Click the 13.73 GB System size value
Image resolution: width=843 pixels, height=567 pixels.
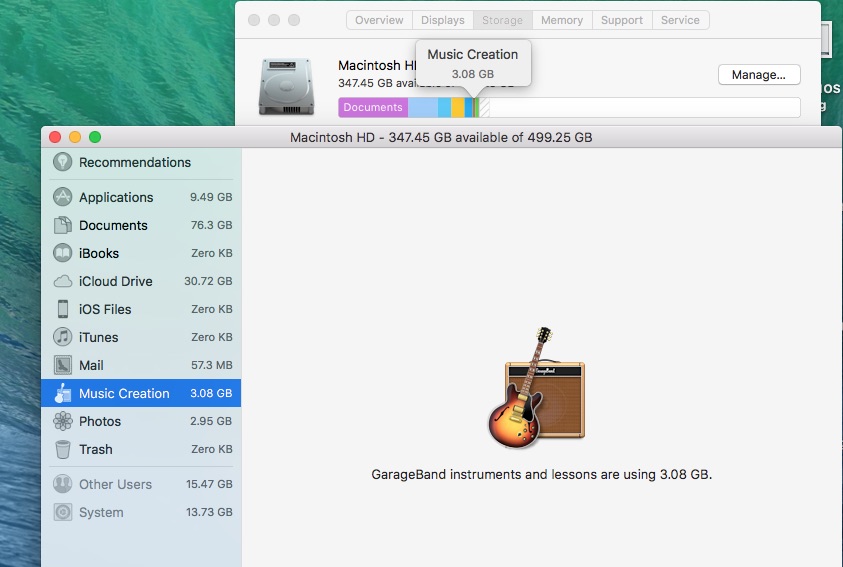(209, 512)
